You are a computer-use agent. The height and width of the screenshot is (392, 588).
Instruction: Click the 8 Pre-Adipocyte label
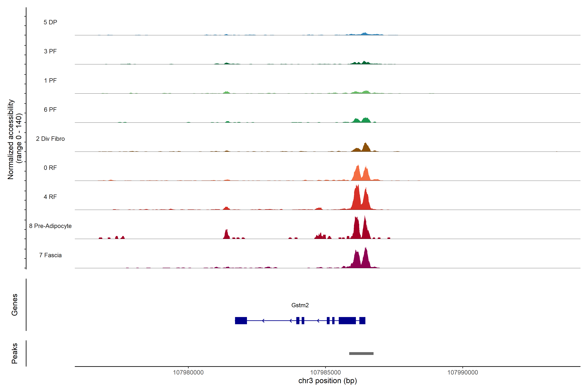[50, 226]
